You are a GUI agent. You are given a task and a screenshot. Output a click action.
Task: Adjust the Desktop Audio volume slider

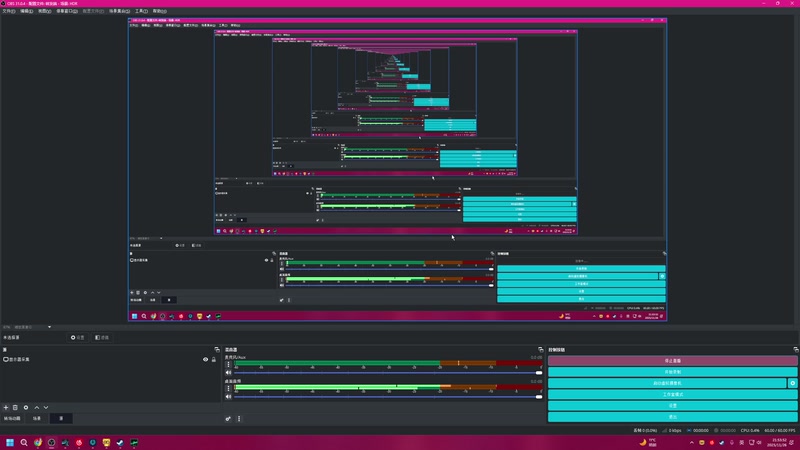(388, 397)
